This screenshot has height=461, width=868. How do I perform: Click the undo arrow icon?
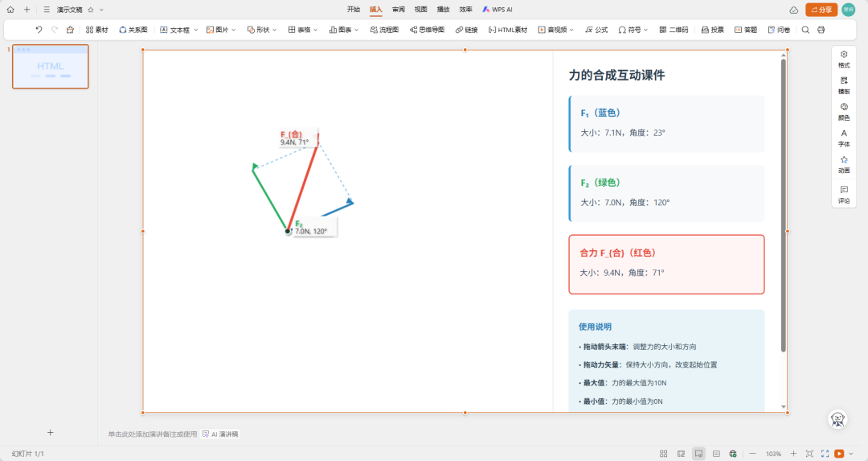[39, 30]
